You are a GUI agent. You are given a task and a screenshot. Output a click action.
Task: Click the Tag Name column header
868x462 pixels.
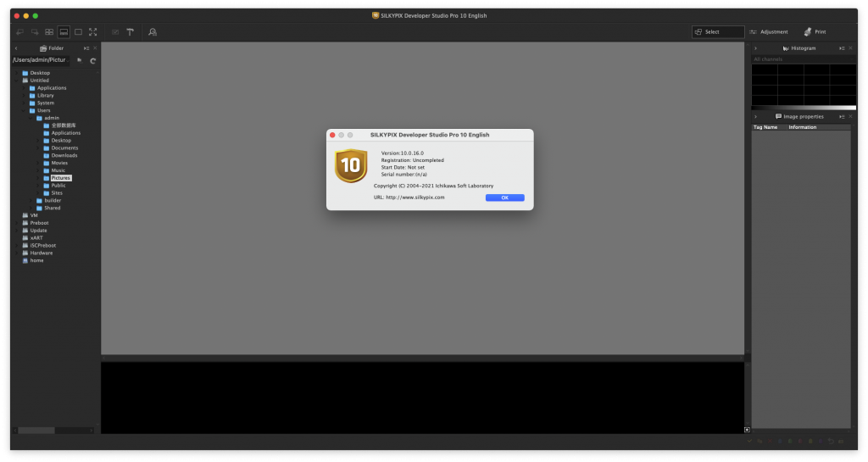click(x=768, y=127)
